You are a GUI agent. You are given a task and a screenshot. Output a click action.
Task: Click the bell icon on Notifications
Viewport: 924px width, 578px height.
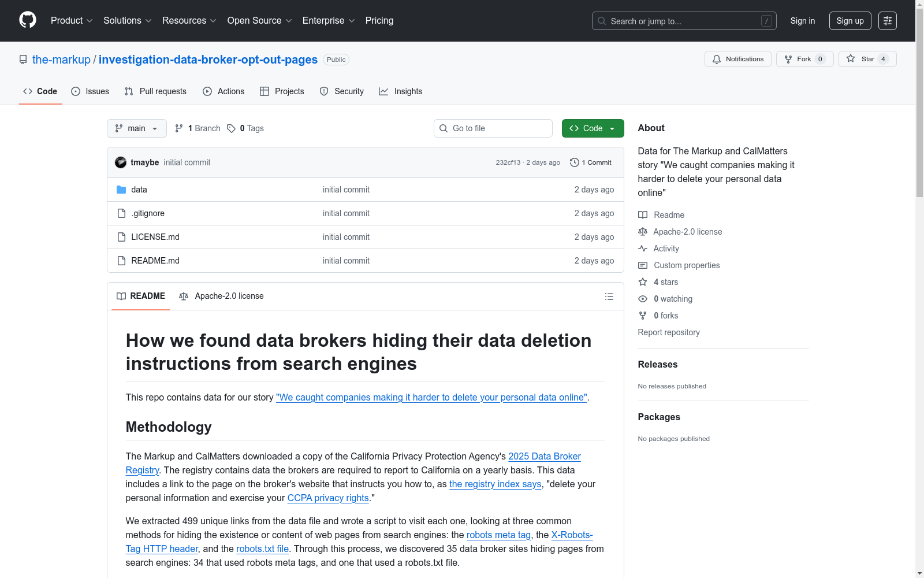tap(717, 59)
